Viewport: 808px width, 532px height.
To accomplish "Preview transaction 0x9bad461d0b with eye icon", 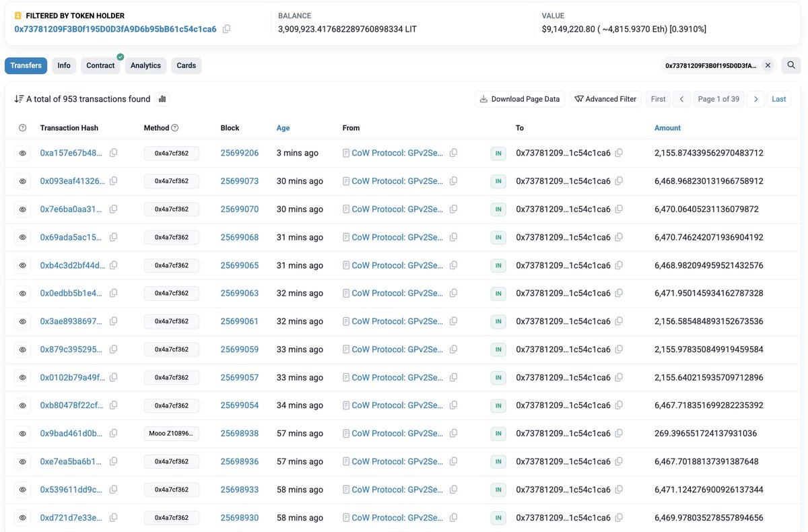I will 22,434.
